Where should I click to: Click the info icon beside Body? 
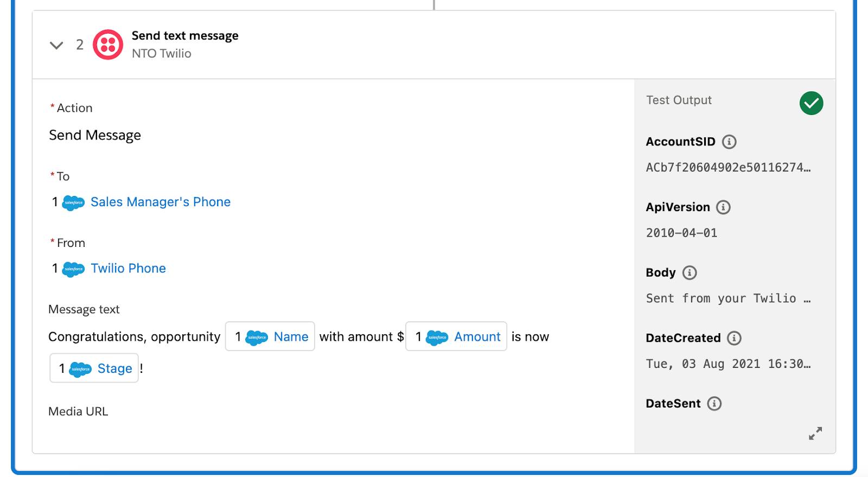(x=690, y=272)
